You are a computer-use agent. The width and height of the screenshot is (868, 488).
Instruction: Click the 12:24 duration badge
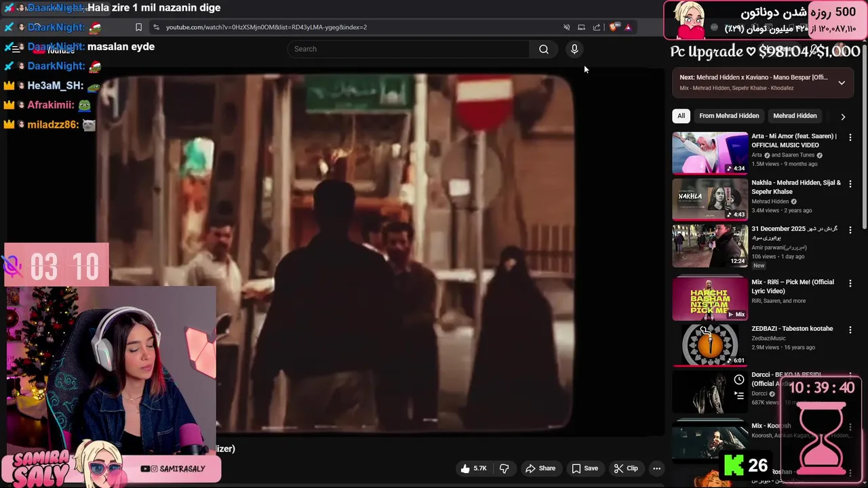click(737, 261)
